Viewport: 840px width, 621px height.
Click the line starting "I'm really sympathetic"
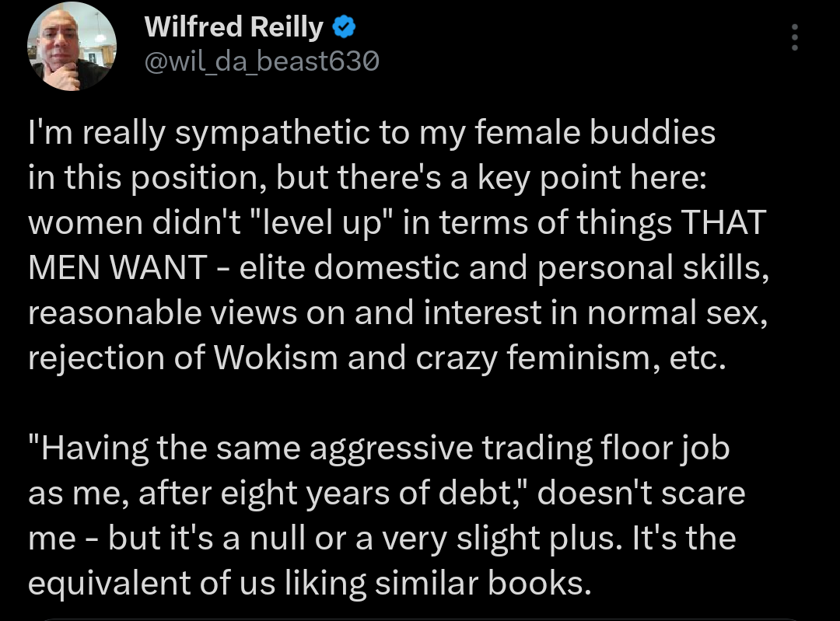(x=371, y=134)
